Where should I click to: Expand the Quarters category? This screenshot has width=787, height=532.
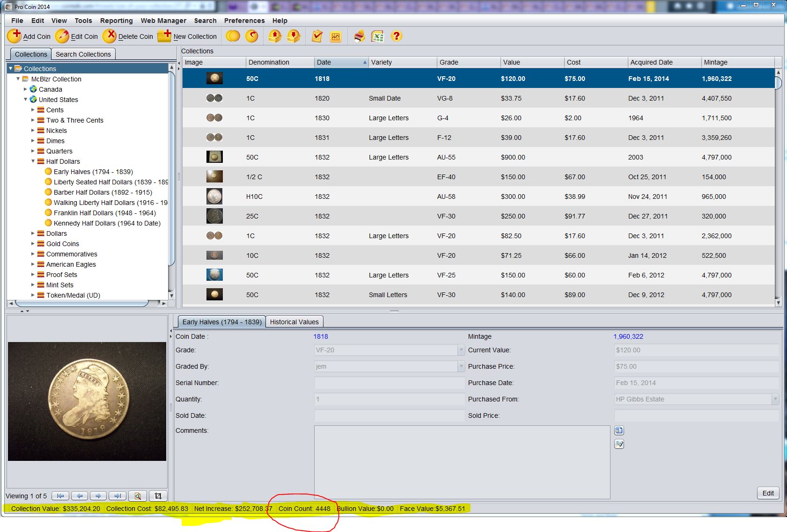33,151
